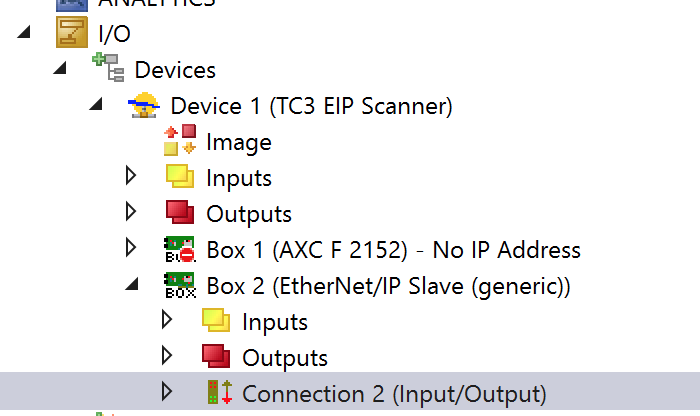Expand Box 1 (AXC F 2152)
This screenshot has height=416, width=700.
pyautogui.click(x=130, y=247)
